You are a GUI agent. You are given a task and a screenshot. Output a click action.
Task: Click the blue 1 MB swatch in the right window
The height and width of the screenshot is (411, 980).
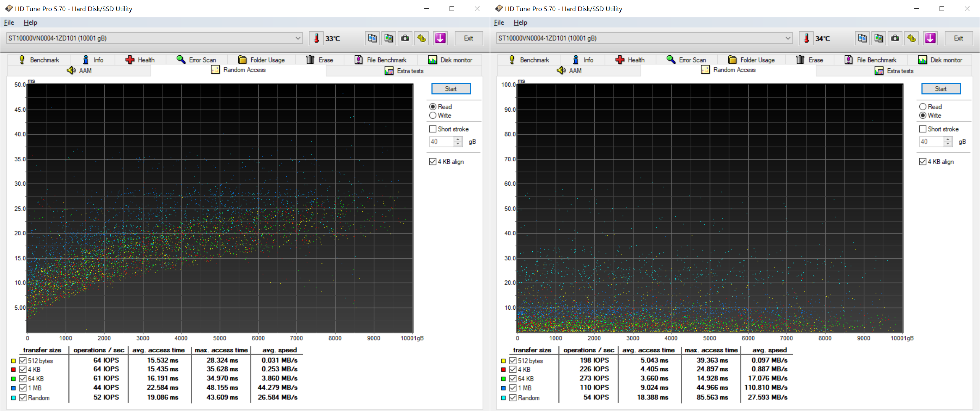(x=503, y=388)
